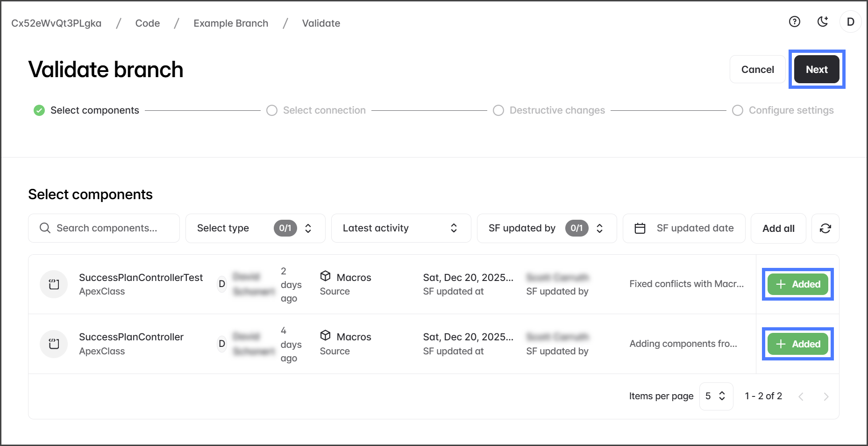Open the user profile avatar D

click(850, 22)
